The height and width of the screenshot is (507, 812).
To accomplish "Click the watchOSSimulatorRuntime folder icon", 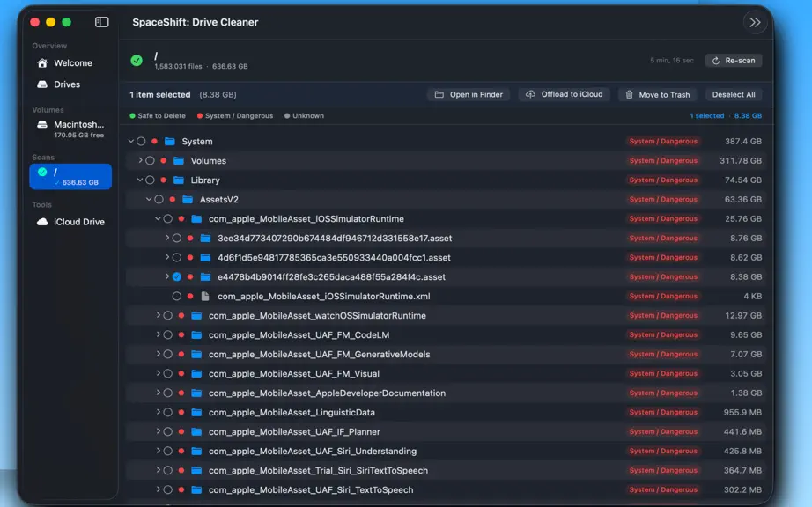I will click(x=196, y=316).
